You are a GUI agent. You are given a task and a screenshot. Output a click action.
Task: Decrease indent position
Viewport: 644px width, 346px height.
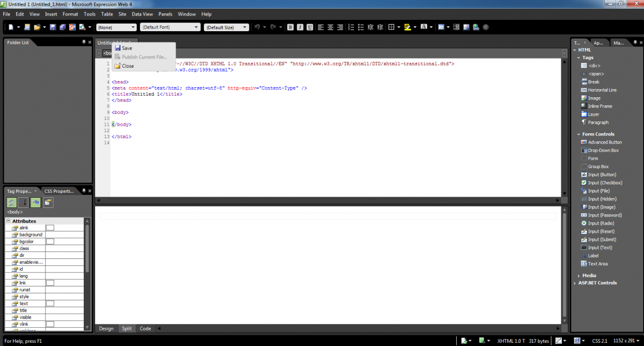371,27
